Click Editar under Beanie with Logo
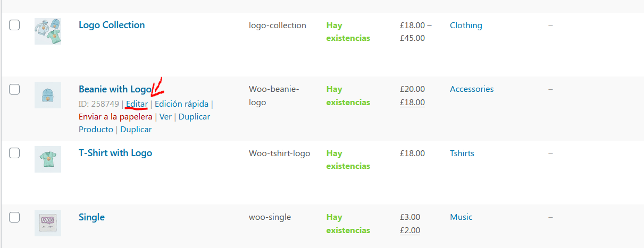This screenshot has width=644, height=248. coord(137,104)
